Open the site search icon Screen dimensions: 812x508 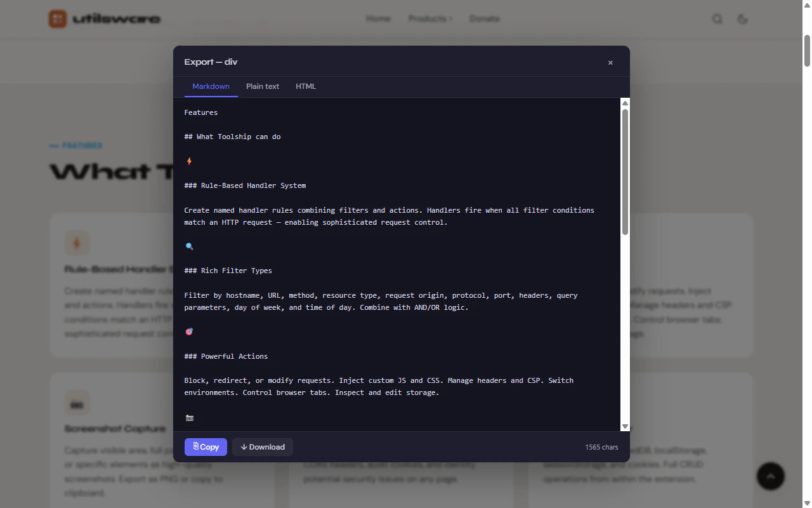[x=717, y=19]
